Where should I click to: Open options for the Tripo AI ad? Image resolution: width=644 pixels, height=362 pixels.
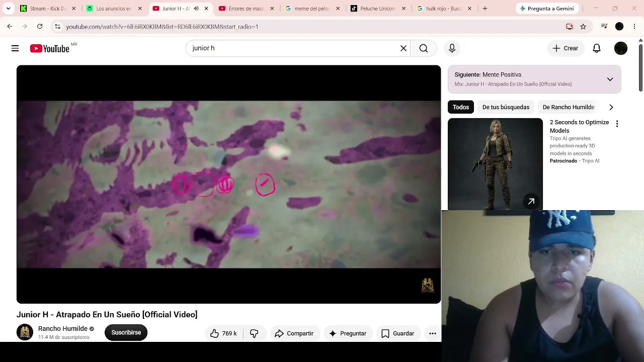pos(617,124)
